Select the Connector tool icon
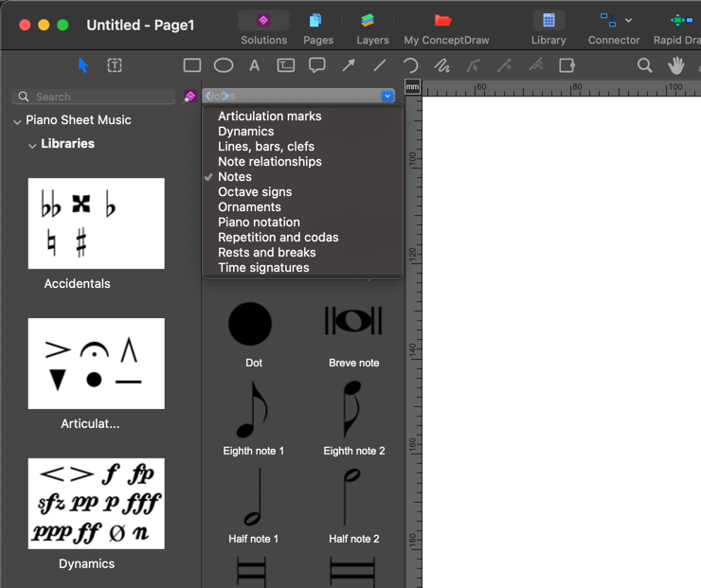 (607, 20)
